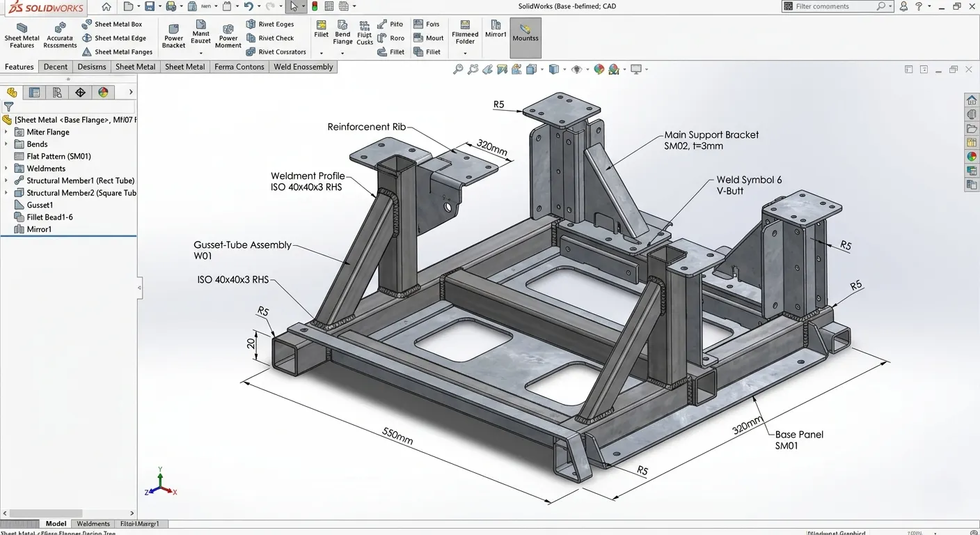Switch to the Desisrns ribbon tab
Viewport: 980px width, 535px height.
[92, 67]
